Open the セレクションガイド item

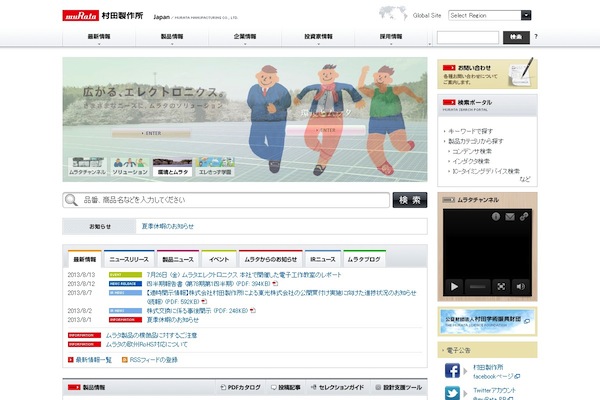(x=337, y=387)
